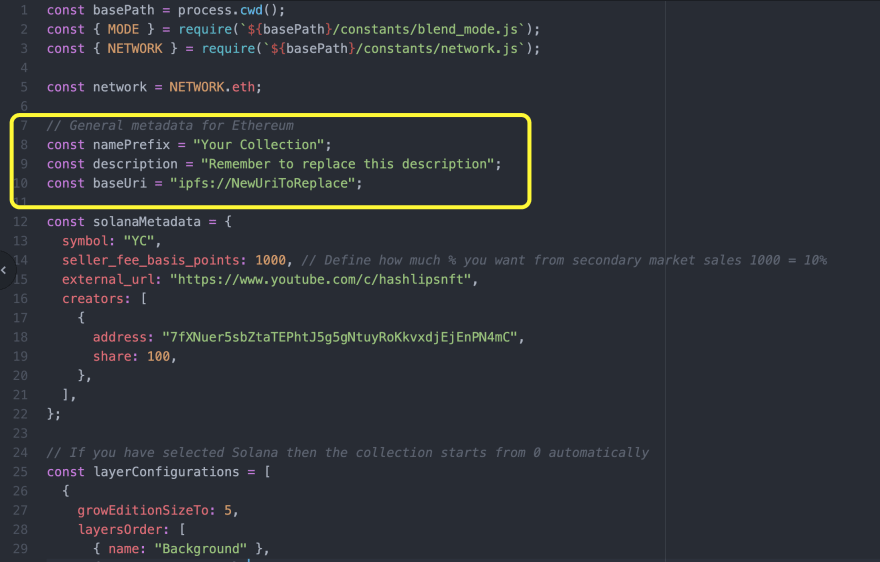Click the namePrefix variable name
This screenshot has height=562, width=880.
[131, 145]
